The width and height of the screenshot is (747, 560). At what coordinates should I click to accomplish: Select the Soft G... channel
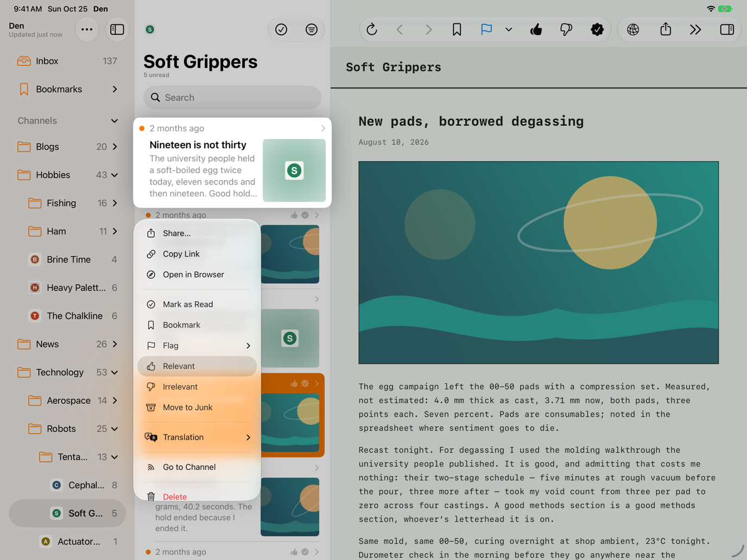(x=67, y=513)
